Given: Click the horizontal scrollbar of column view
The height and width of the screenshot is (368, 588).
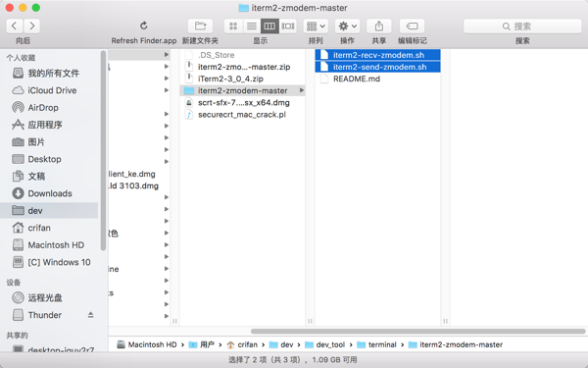Looking at the screenshot, I should coord(417,332).
